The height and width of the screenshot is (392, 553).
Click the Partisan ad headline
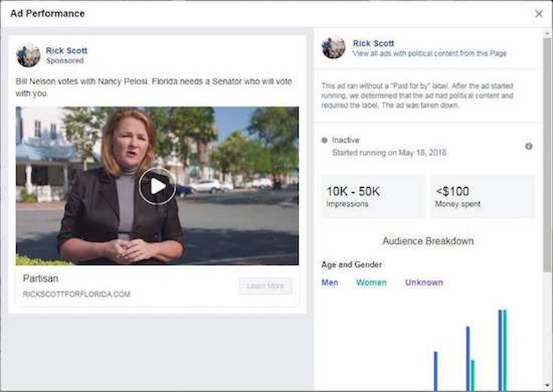tap(40, 279)
